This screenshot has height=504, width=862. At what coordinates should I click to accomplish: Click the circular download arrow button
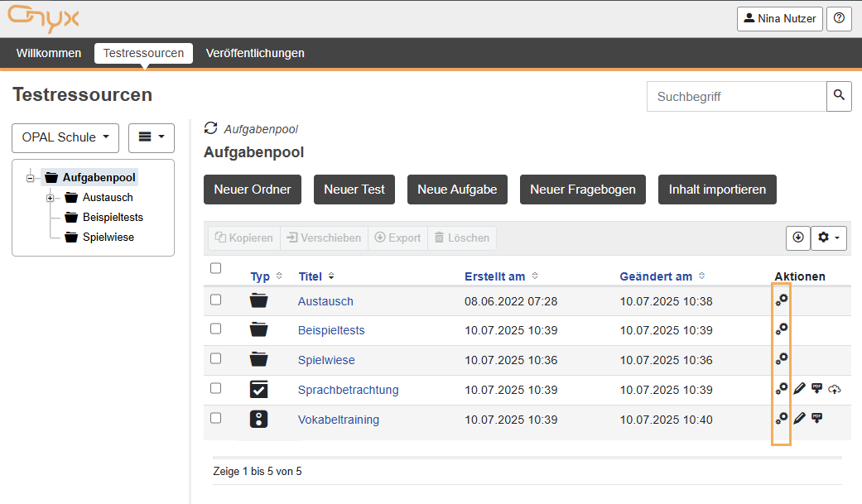[798, 238]
